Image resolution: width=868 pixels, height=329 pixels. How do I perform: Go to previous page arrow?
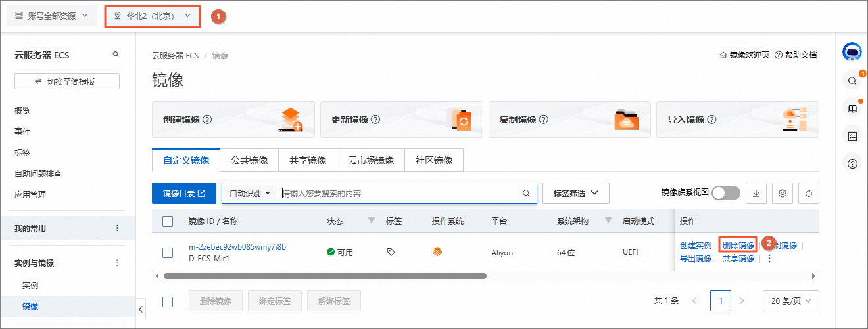click(x=694, y=301)
